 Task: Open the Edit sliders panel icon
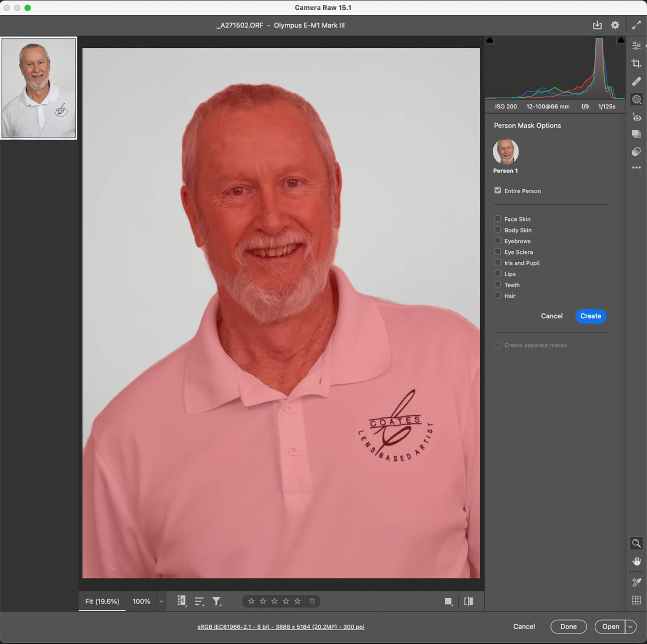pos(636,46)
